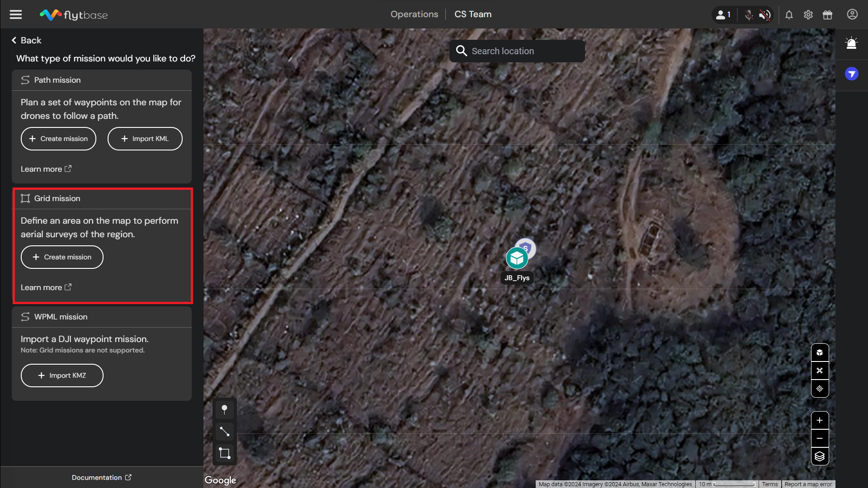Open map layers selector
This screenshot has width=868, height=488.
[820, 456]
